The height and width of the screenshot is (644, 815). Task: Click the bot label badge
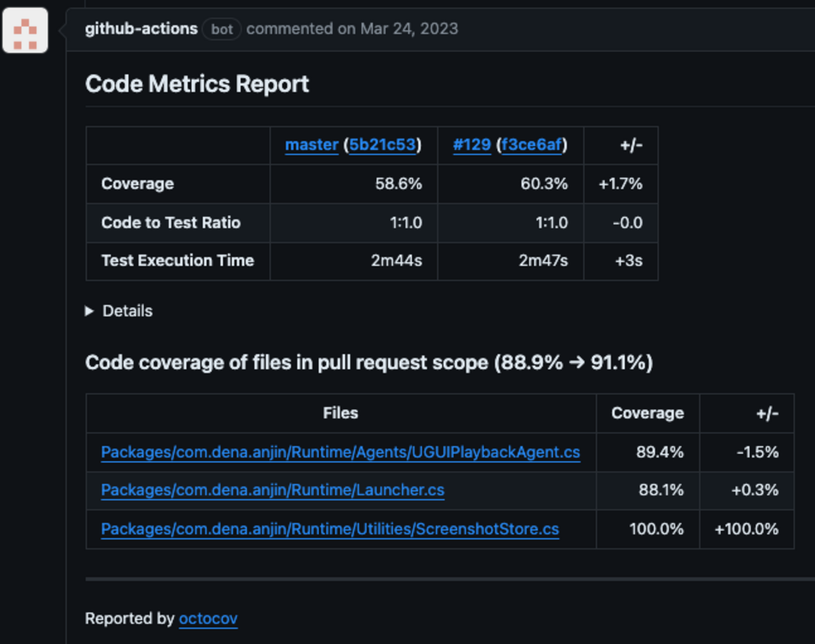tap(222, 29)
